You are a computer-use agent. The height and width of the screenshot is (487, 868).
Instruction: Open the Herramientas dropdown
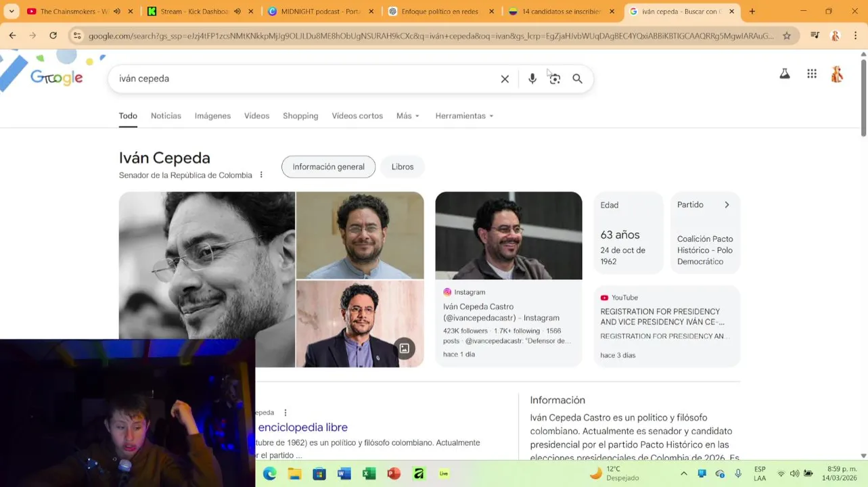pyautogui.click(x=464, y=116)
